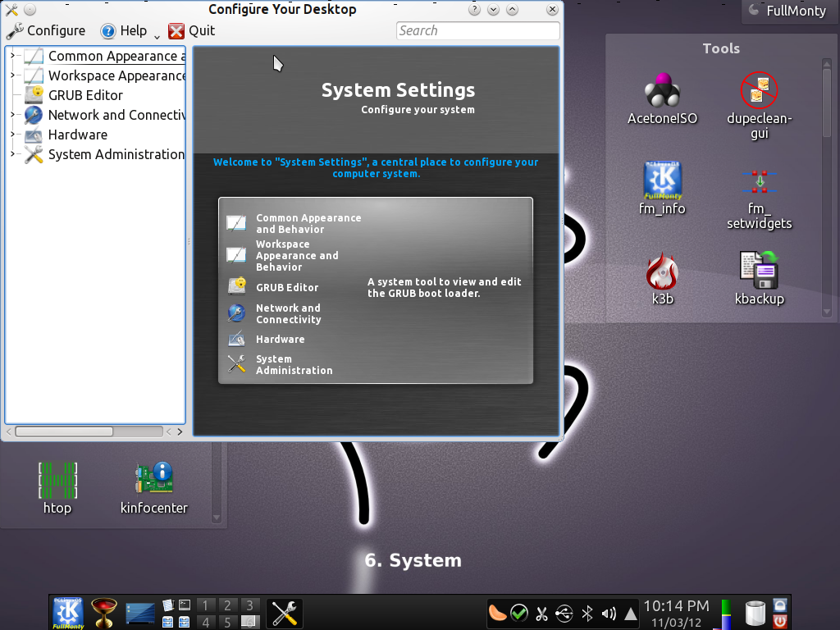
Task: Switch to virtual desktop 1
Action: pos(205,605)
